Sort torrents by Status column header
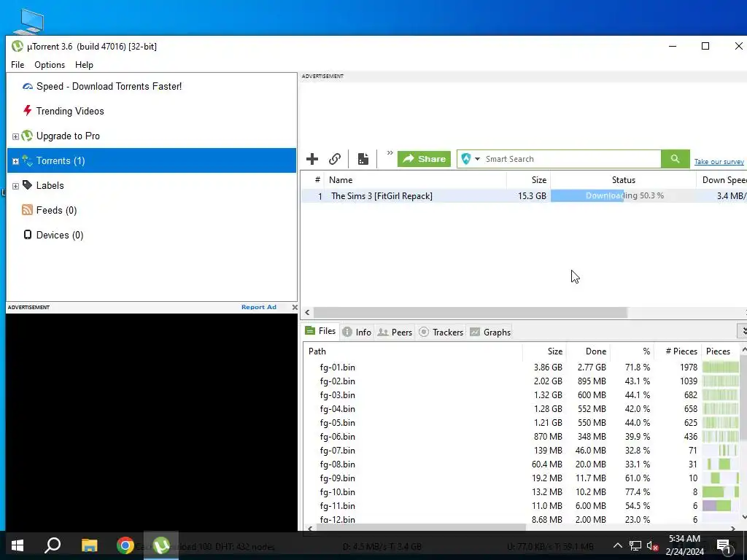Viewport: 747px width, 560px height. point(623,180)
